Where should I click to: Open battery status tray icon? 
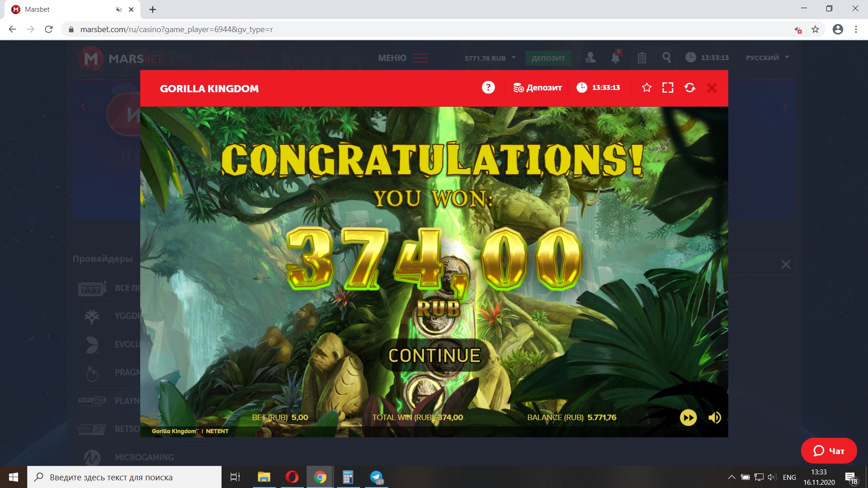[x=745, y=477]
